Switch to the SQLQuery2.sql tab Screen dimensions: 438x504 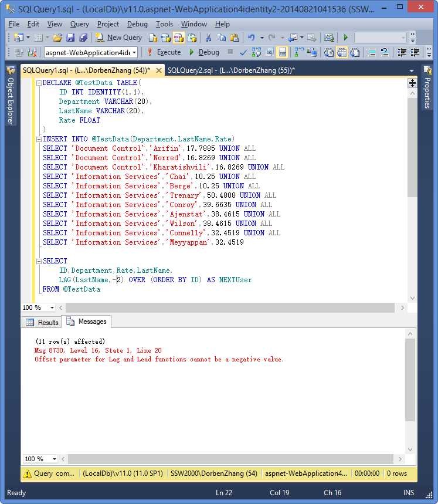(x=231, y=70)
